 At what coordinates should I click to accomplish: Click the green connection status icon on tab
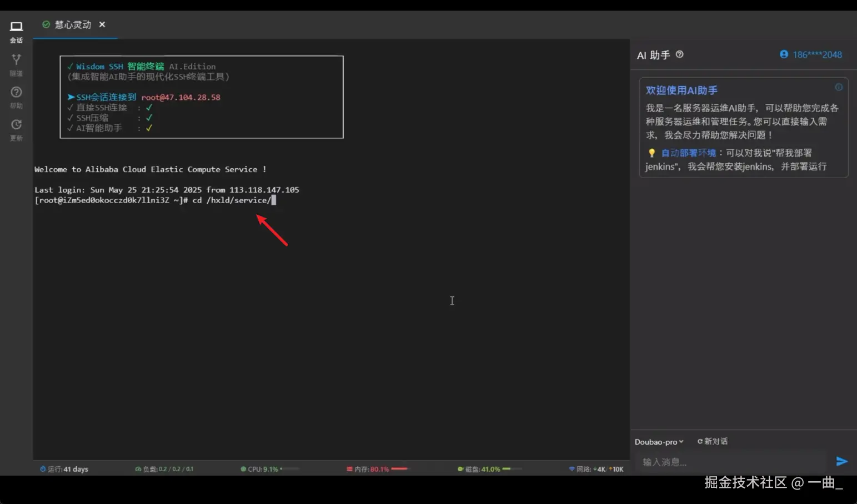(46, 24)
